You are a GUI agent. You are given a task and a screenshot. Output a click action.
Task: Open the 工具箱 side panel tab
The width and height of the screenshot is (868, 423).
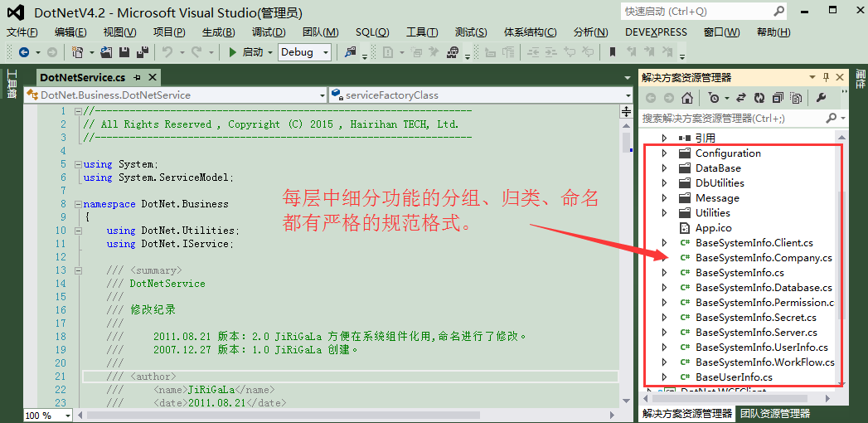11,83
